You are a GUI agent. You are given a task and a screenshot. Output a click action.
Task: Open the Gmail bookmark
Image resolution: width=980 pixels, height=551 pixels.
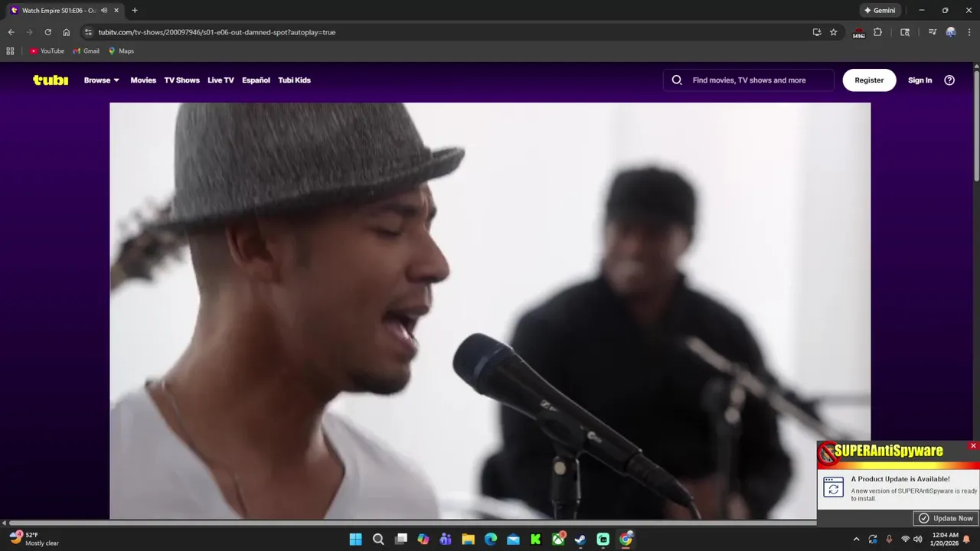(86, 51)
